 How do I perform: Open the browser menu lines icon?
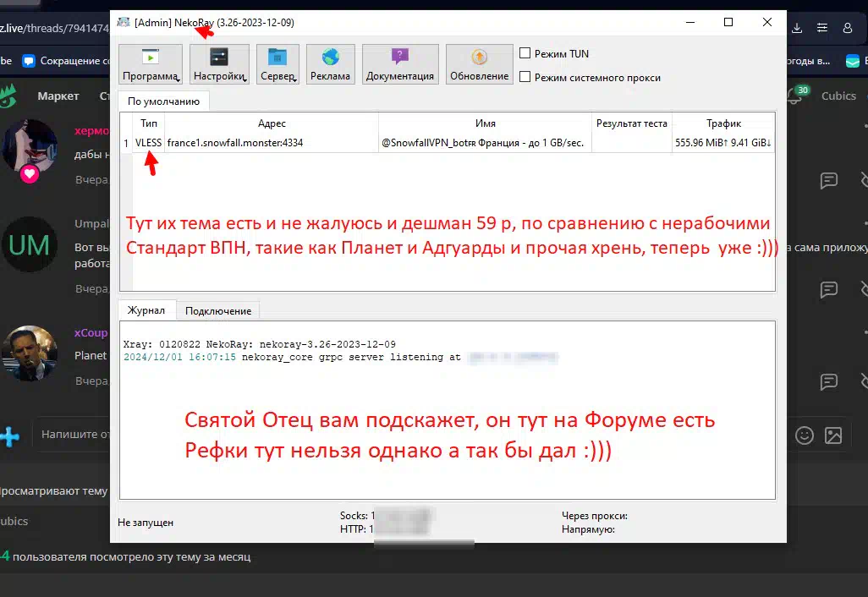822,28
